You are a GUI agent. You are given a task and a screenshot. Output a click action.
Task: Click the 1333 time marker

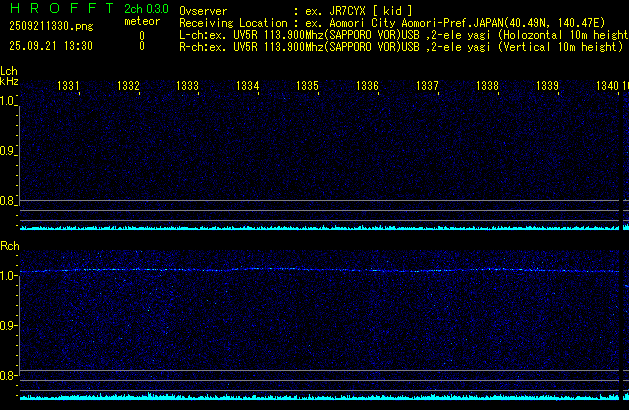click(187, 87)
